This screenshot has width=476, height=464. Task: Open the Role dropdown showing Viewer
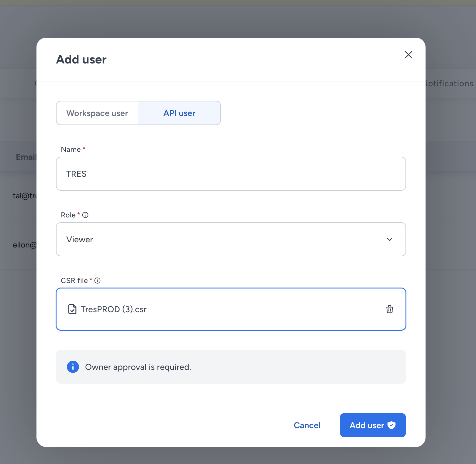coord(231,239)
